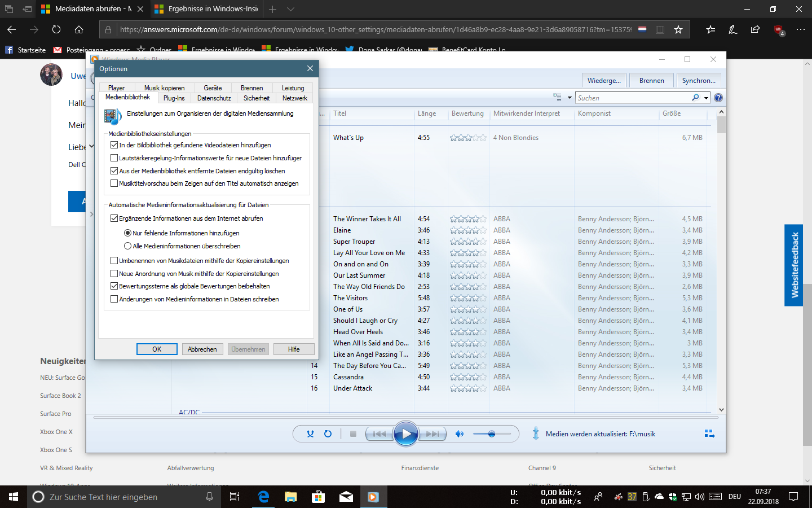Open Websitefeedback side tab
Image resolution: width=812 pixels, height=508 pixels.
pyautogui.click(x=794, y=265)
